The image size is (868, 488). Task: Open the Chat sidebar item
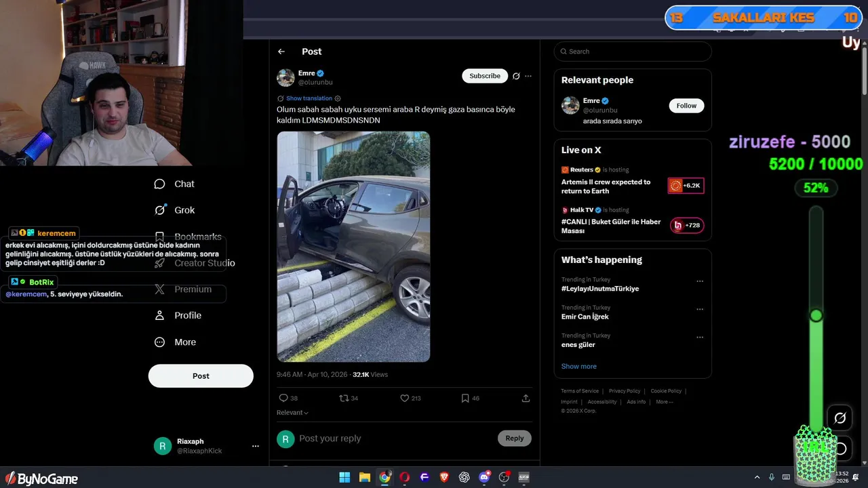pyautogui.click(x=174, y=184)
